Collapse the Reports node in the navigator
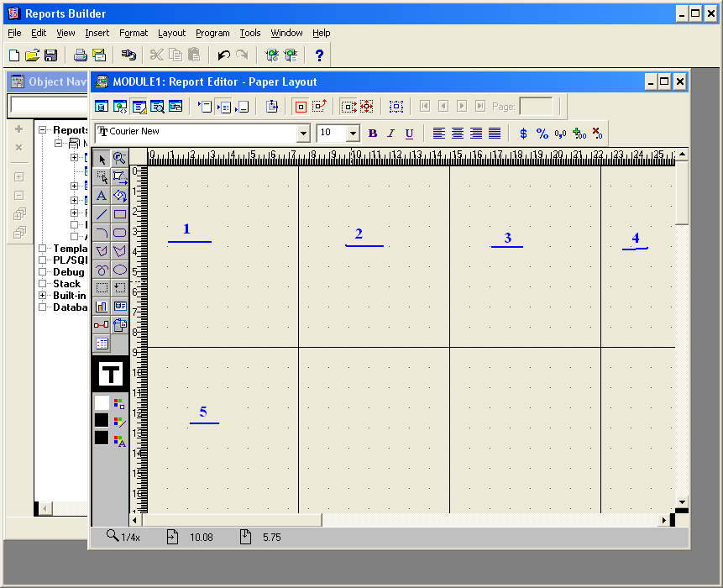The width and height of the screenshot is (723, 588). pos(43,130)
